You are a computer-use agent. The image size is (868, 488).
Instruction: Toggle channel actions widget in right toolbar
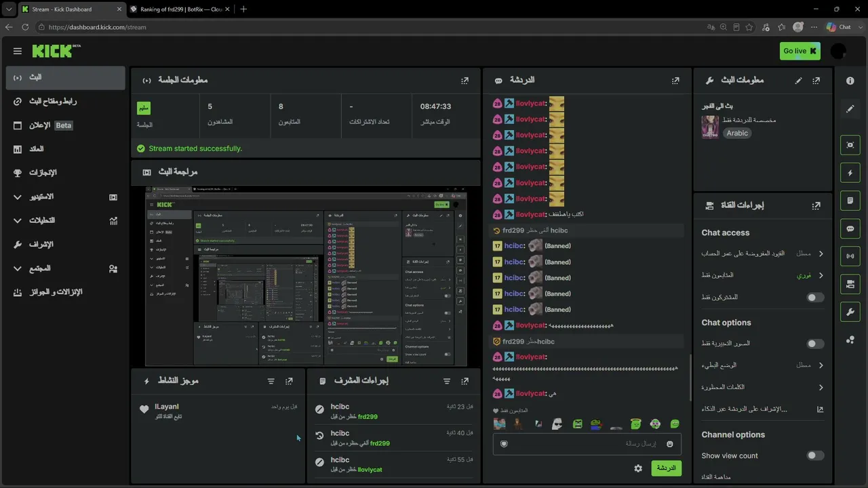(850, 284)
